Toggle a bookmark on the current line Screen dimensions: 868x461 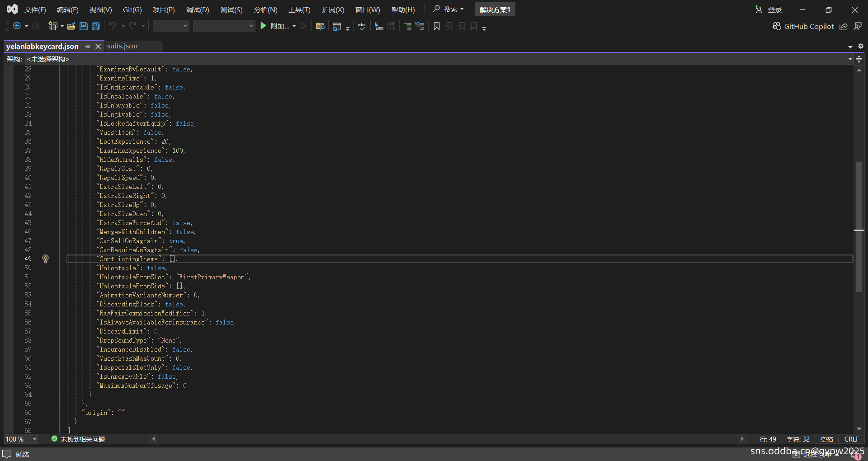point(437,26)
